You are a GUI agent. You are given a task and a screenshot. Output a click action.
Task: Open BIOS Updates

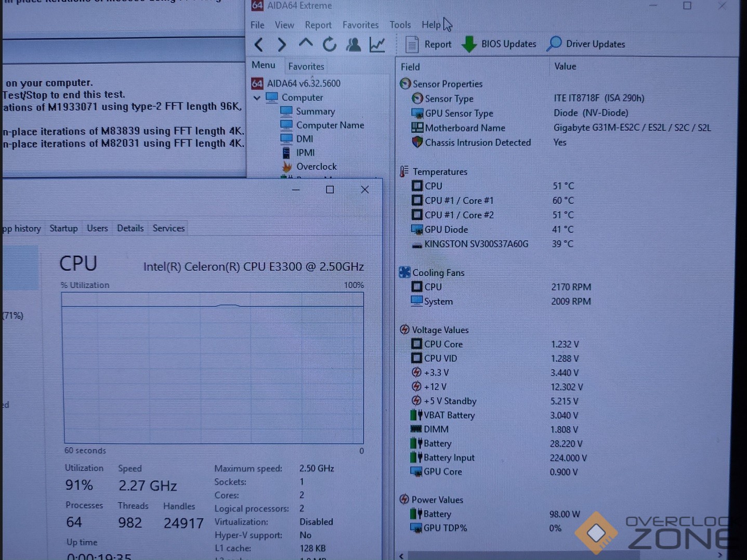point(499,44)
